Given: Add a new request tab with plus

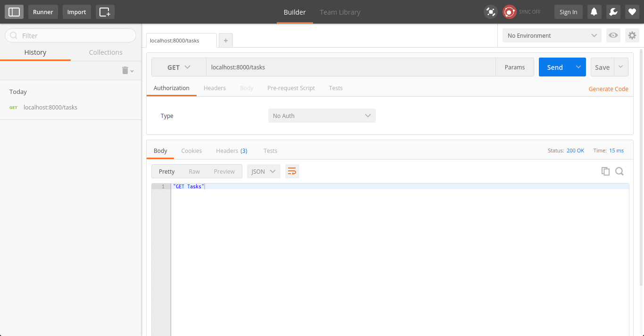Looking at the screenshot, I should 225,41.
